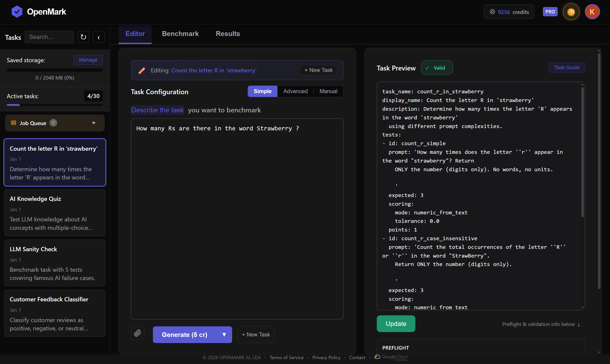Collapse the Tasks sidebar with the chevron
610x364 pixels.
click(x=99, y=37)
